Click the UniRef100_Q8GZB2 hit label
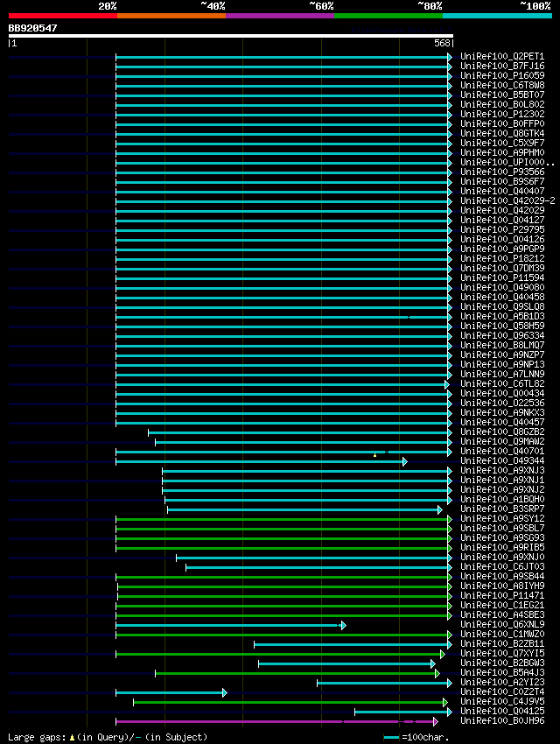560x744 pixels. pos(502,432)
